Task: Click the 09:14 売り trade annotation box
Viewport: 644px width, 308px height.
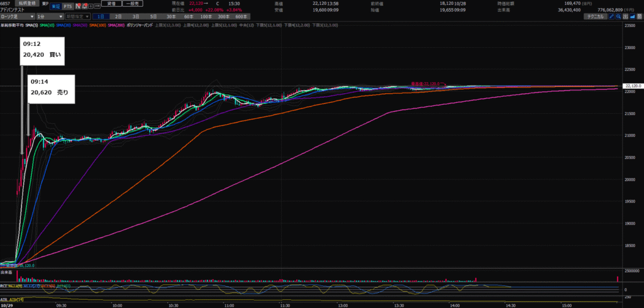Action: [x=50, y=87]
